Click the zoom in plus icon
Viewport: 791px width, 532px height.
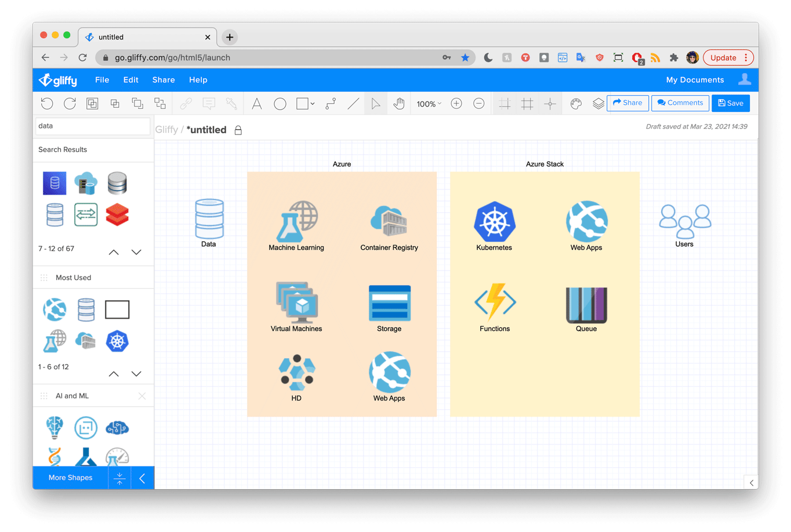[x=456, y=104]
